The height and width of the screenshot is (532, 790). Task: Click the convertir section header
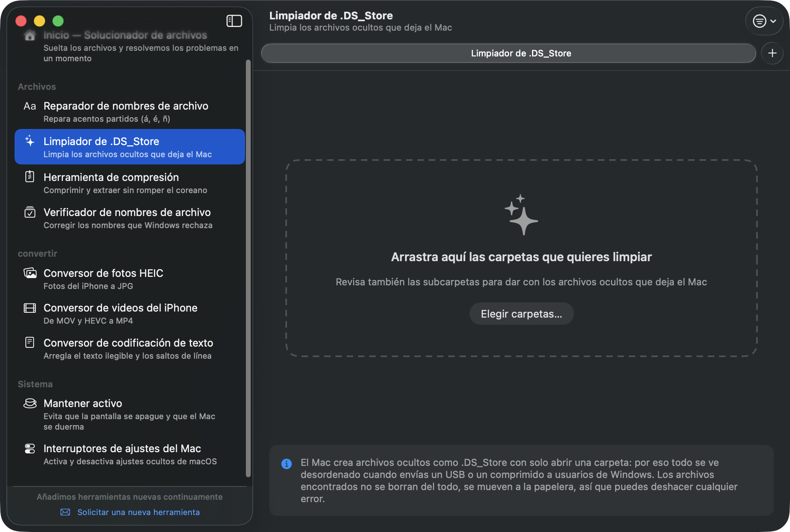pyautogui.click(x=37, y=254)
